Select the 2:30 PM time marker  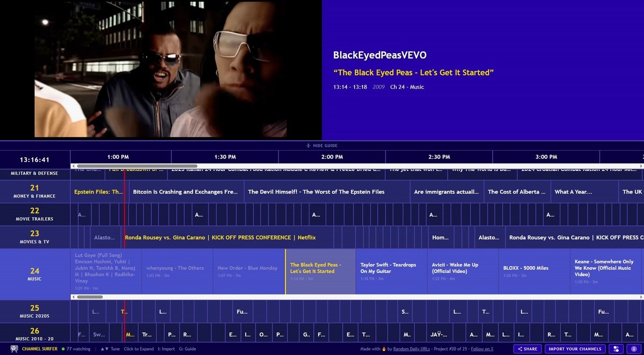point(439,157)
